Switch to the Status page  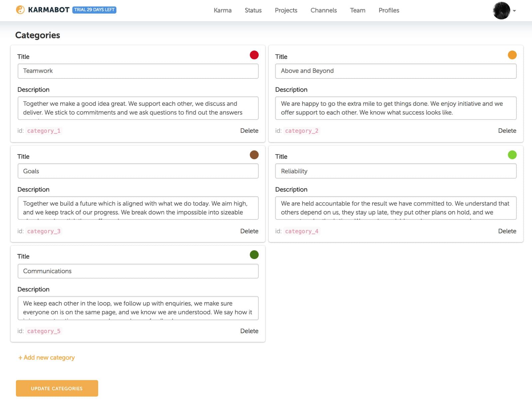(x=253, y=10)
